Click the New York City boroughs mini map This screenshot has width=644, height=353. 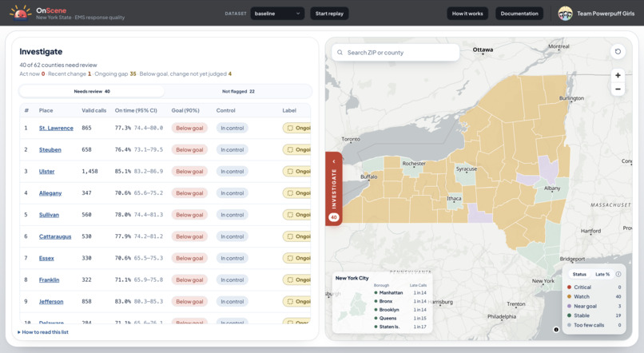coord(352,307)
